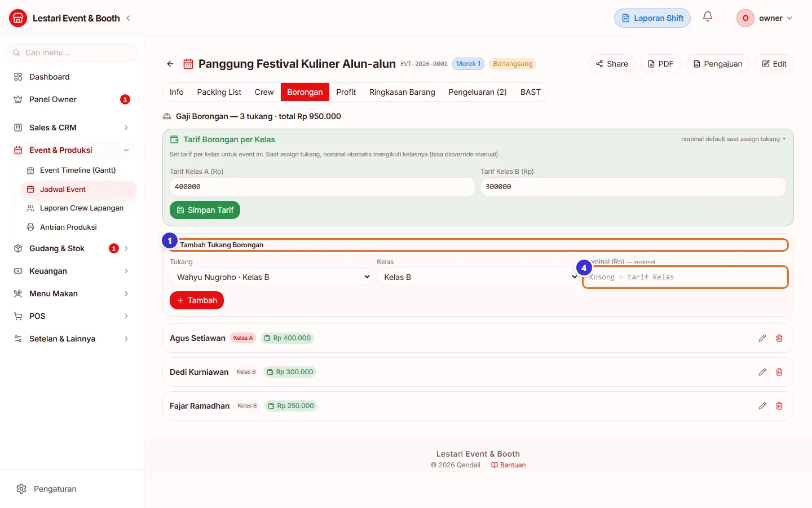Click the Simpan Tarif button

click(205, 210)
